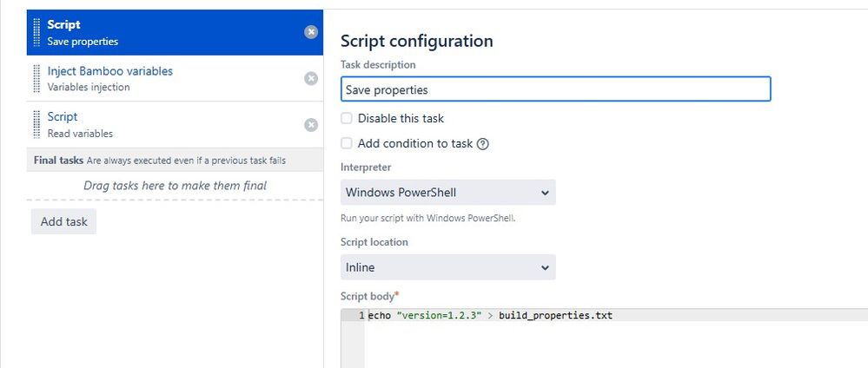This screenshot has width=868, height=368.
Task: Select the Save properties Script task
Action: 175,32
